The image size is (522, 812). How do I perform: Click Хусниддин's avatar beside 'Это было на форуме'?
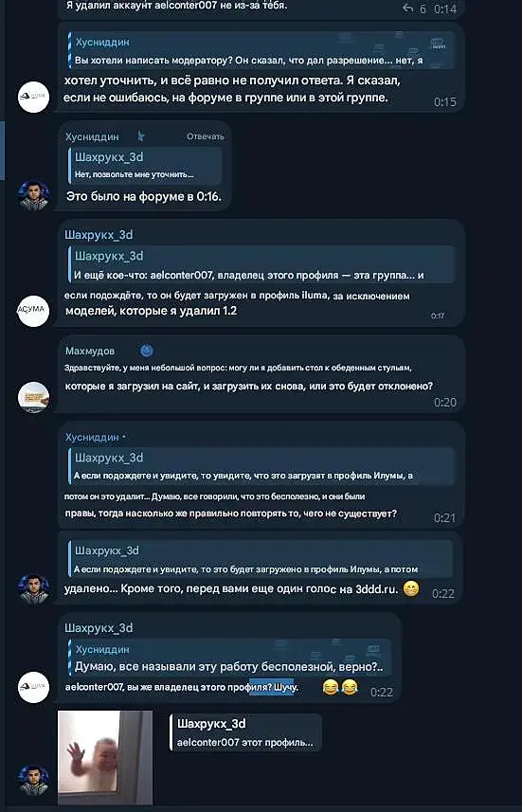click(33, 195)
